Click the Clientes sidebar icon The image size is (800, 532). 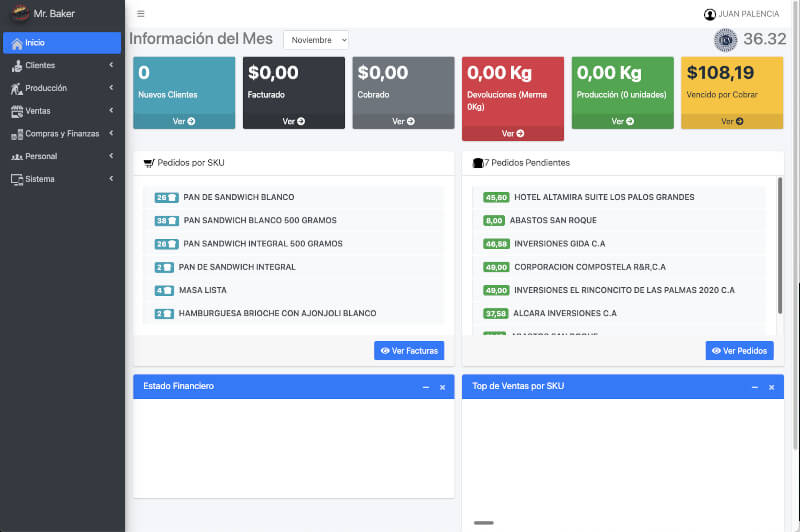[17, 65]
